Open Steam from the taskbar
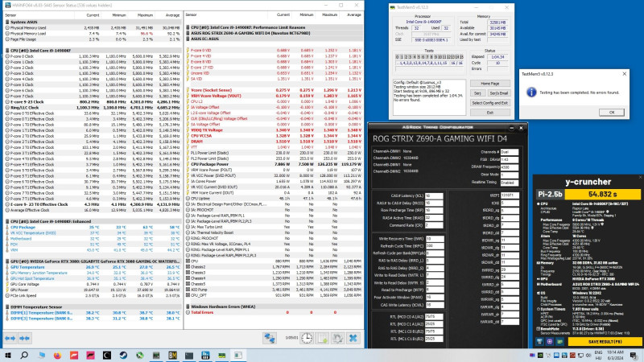The width and height of the screenshot is (644, 362). click(x=123, y=355)
